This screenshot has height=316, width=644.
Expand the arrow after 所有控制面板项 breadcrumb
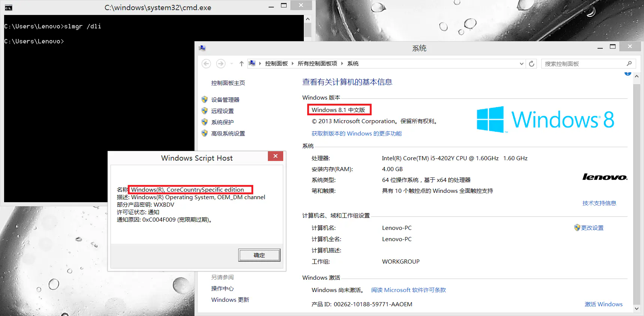342,64
